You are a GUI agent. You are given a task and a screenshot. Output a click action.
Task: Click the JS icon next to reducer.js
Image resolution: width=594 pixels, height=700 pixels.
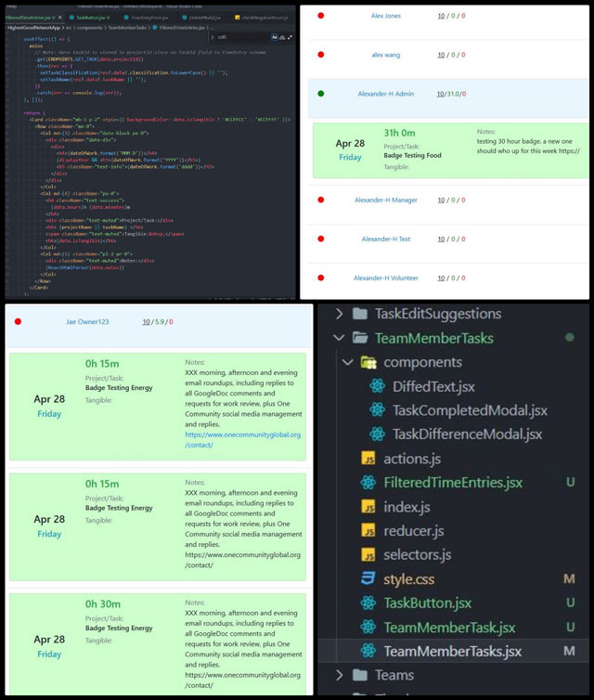(x=368, y=531)
